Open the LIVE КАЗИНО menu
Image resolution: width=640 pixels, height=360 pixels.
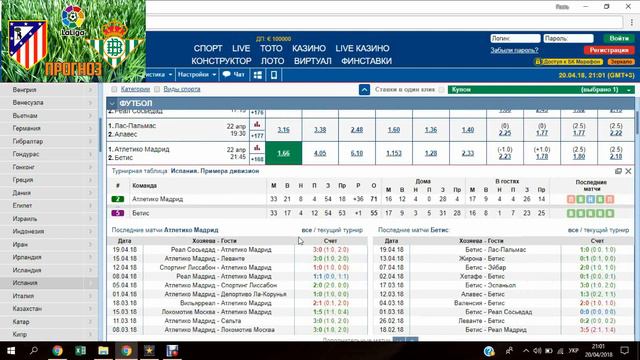coord(362,48)
